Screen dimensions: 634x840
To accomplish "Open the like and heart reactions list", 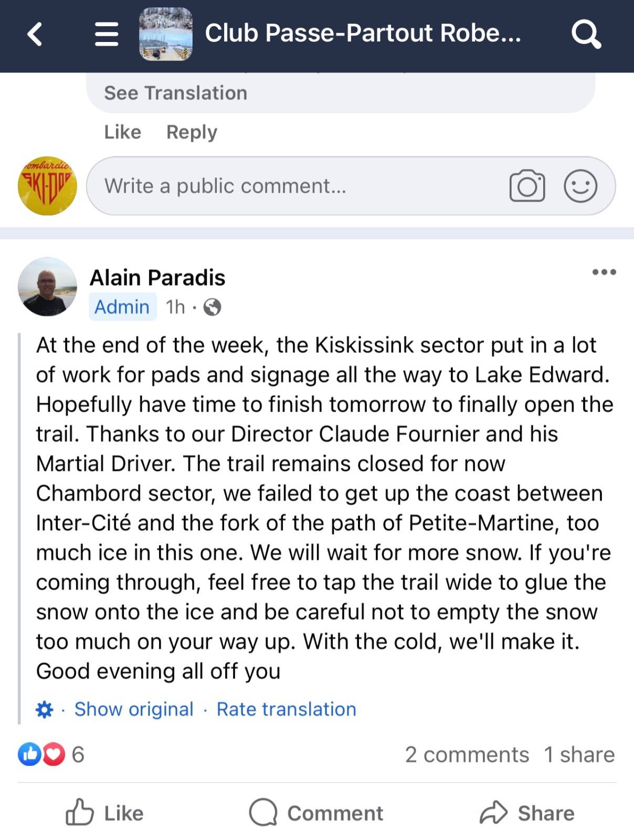I will pyautogui.click(x=51, y=754).
